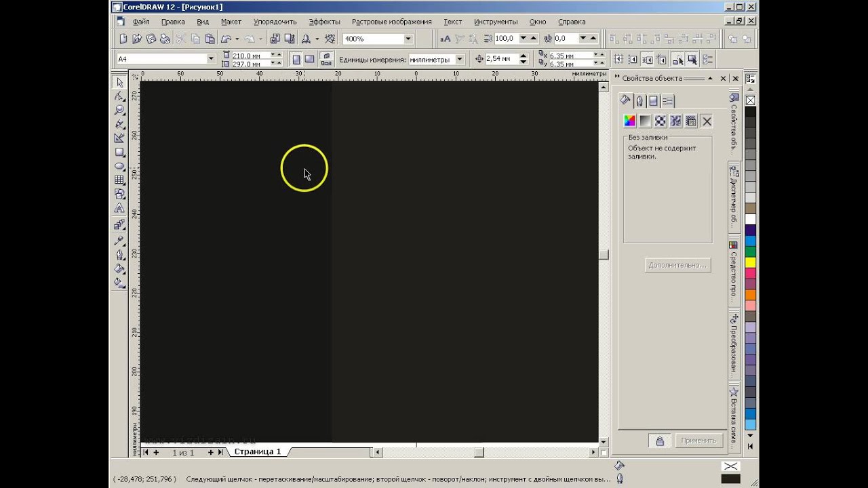
Task: Toggle Snap to Objects button
Action: coord(648,60)
